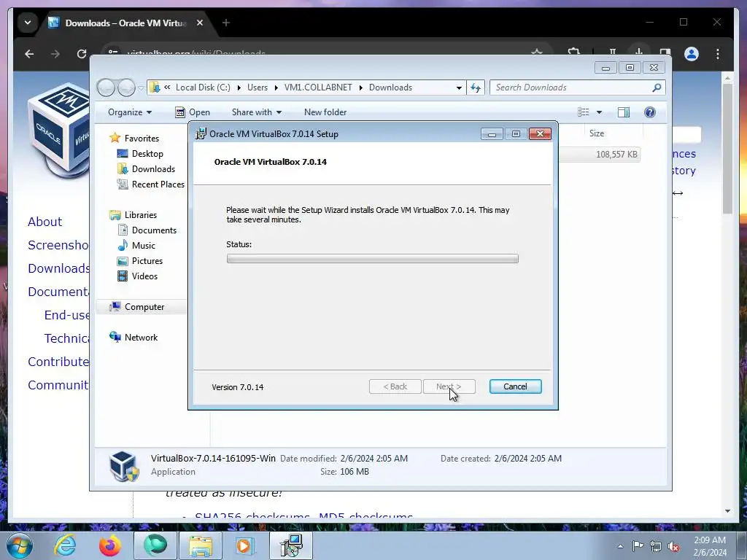This screenshot has height=560, width=747.
Task: Click the network tray icon
Action: [x=656, y=546]
